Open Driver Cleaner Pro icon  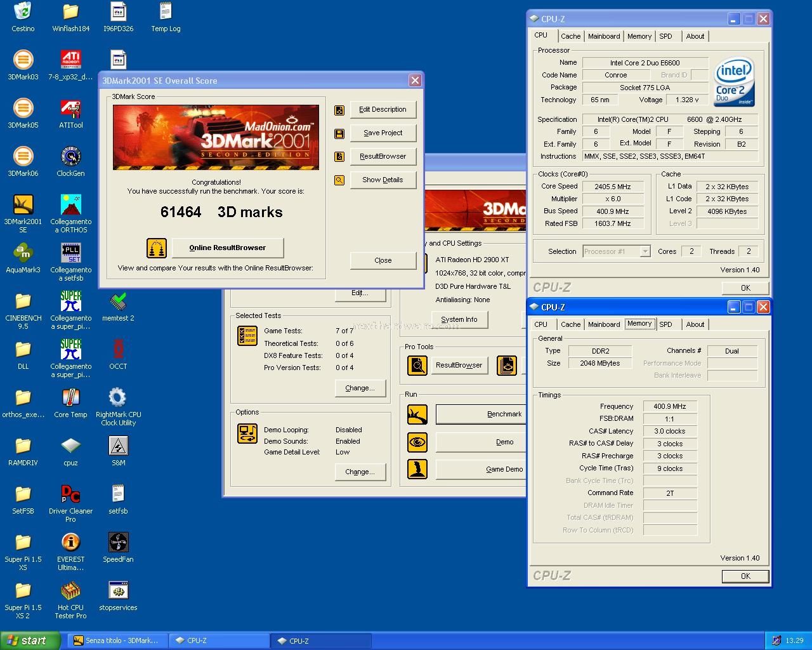tap(70, 494)
